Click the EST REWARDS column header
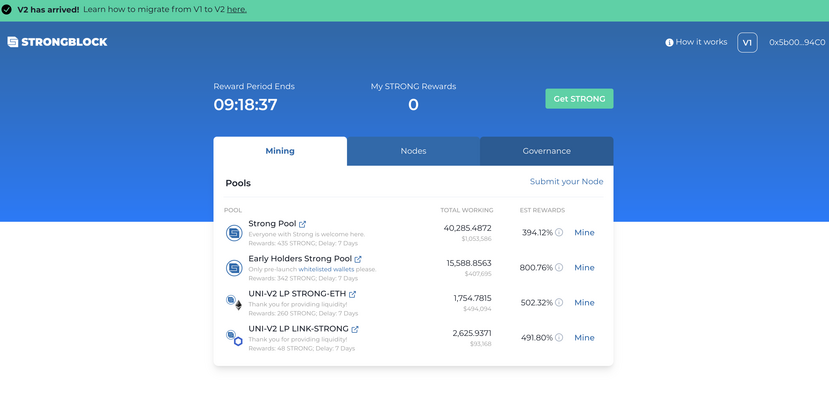This screenshot has height=405, width=829. coord(542,210)
